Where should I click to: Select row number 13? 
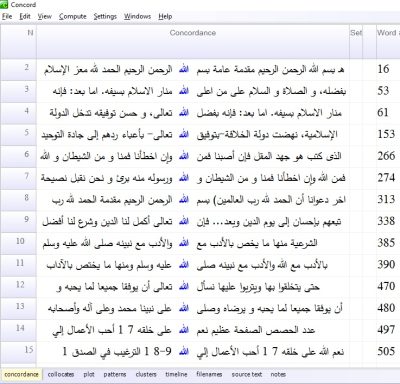tap(18, 308)
